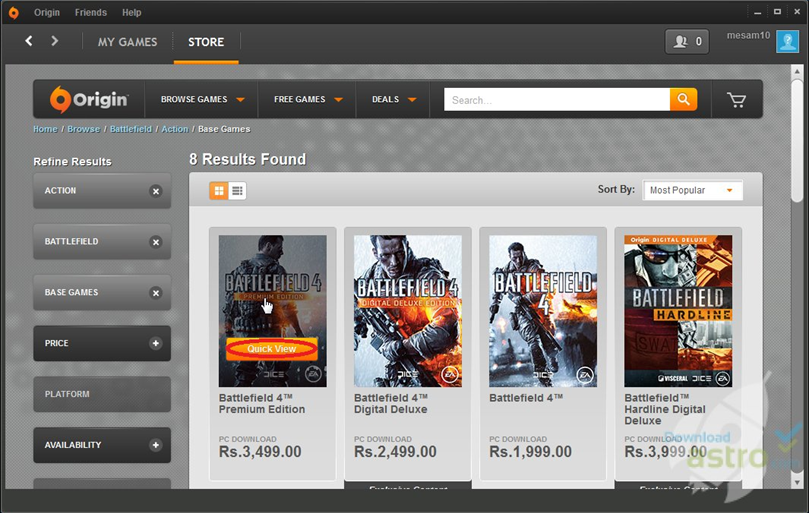Screen dimensions: 809x513
Task: Open the shopping cart
Action: coord(736,100)
